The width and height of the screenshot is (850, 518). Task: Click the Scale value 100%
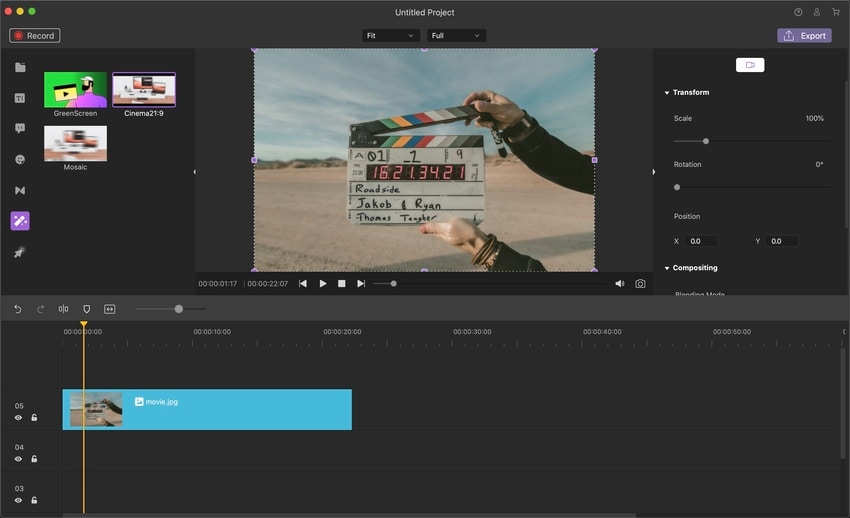pos(814,118)
